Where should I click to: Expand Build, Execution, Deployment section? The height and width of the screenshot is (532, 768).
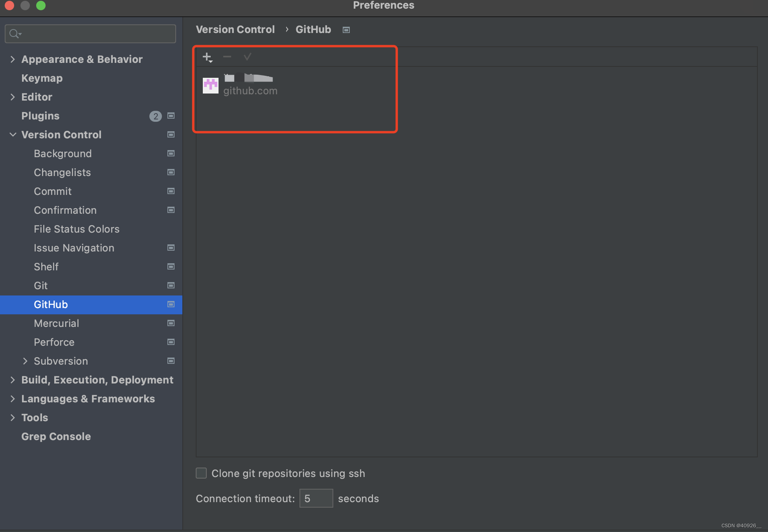coord(13,380)
